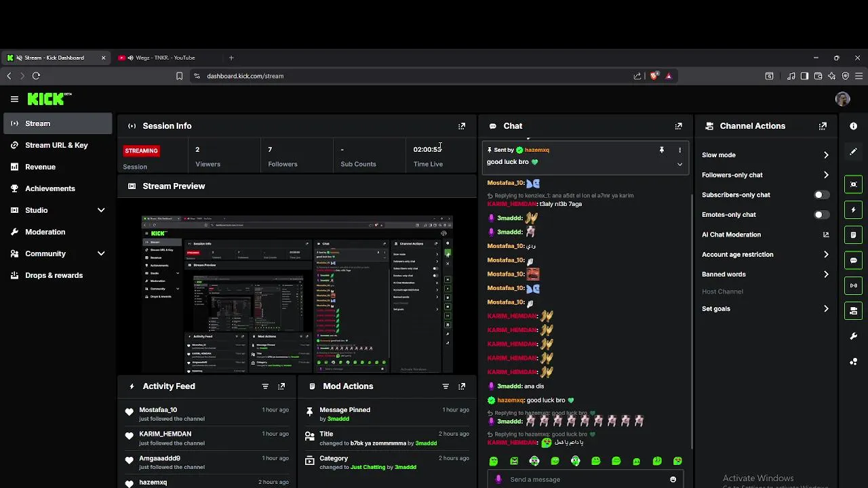The image size is (868, 488).
Task: Click the 02:00:53 Time Live value
Action: click(x=427, y=149)
